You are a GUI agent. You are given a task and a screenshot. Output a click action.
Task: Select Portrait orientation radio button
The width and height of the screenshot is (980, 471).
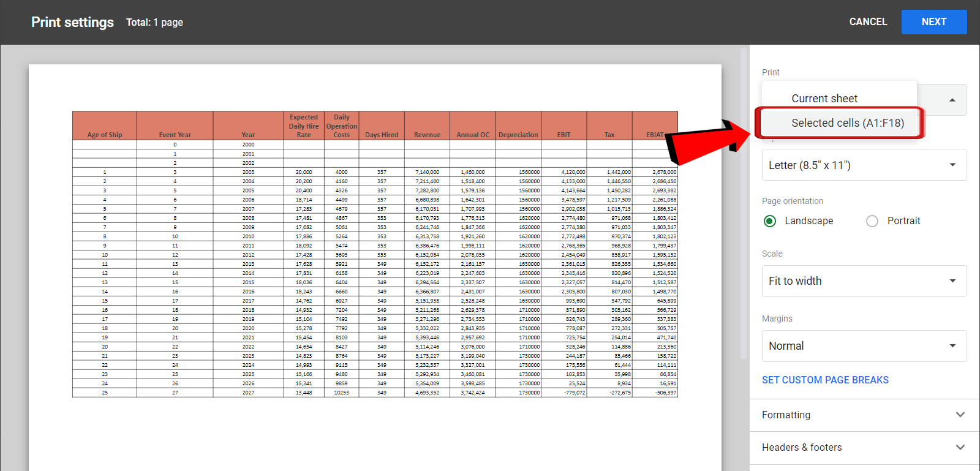pyautogui.click(x=872, y=221)
